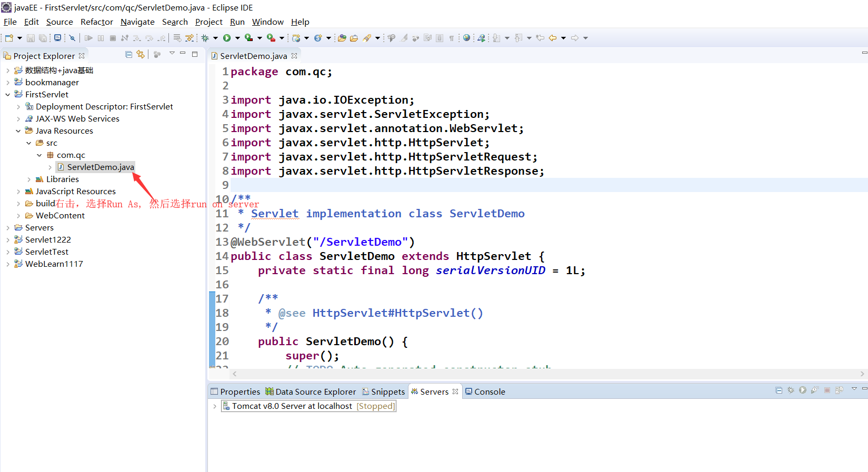The width and height of the screenshot is (868, 472).
Task: Open the Debug dropdown arrow
Action: click(x=215, y=38)
